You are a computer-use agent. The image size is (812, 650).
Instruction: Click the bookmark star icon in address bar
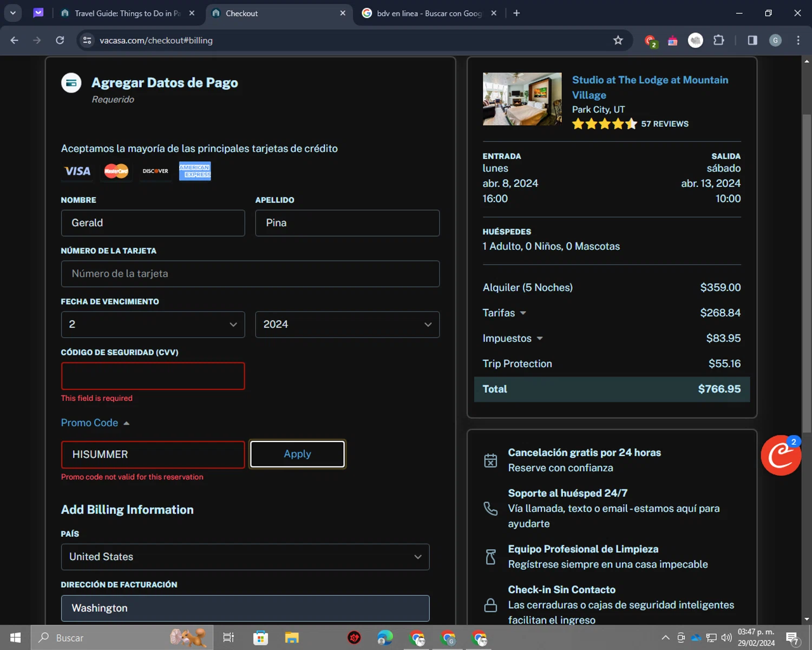pyautogui.click(x=618, y=40)
